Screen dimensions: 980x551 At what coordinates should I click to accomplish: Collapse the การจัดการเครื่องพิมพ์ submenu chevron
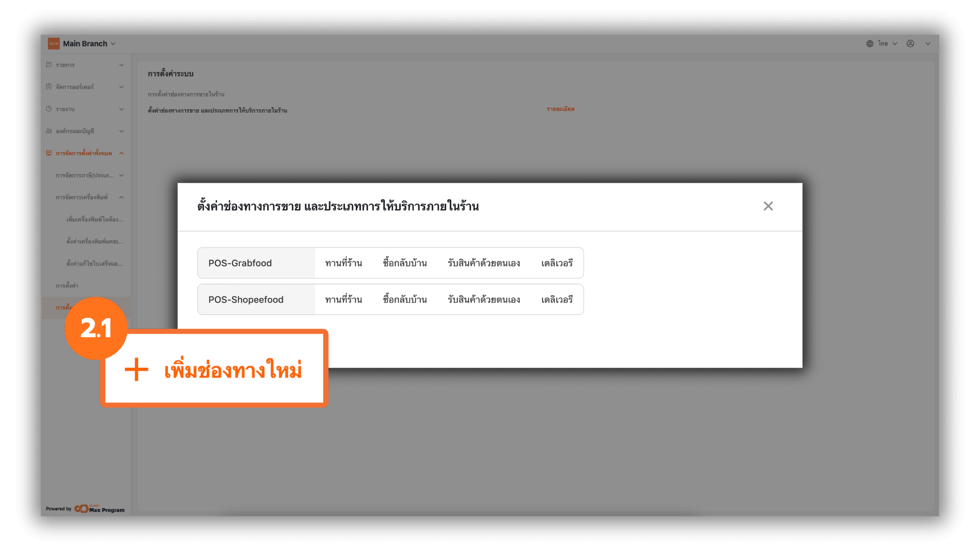point(121,197)
